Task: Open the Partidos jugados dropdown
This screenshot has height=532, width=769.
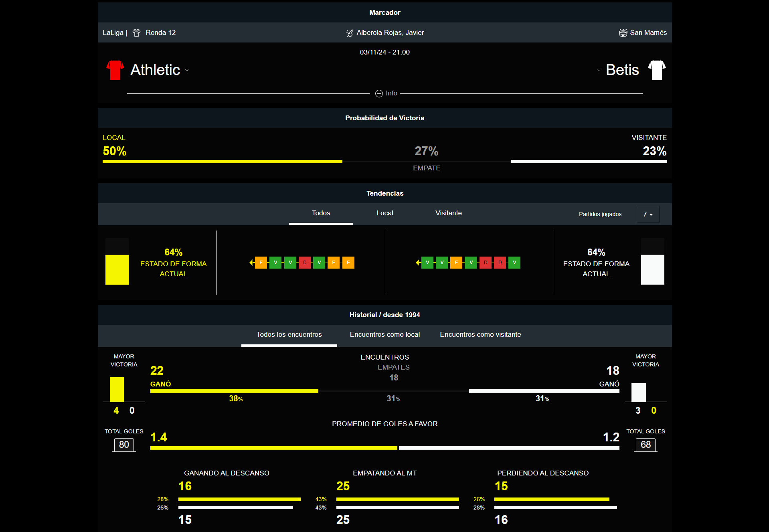Action: [648, 214]
